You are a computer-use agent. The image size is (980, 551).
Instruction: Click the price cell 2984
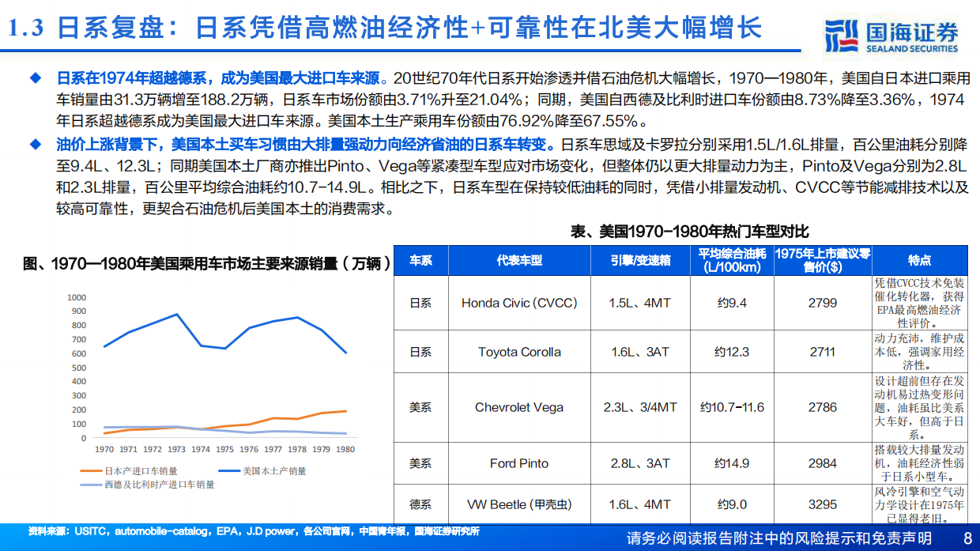tap(822, 463)
